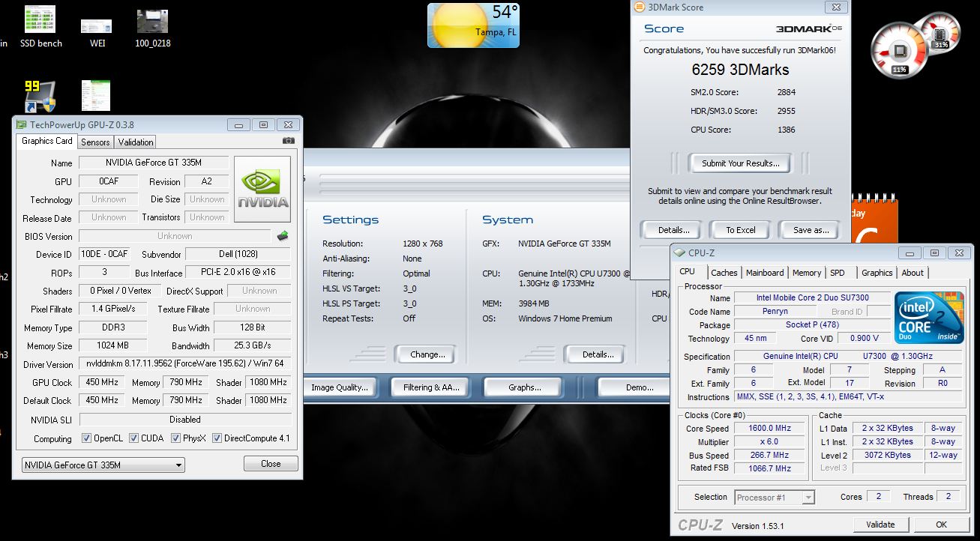Click the Details button in 3DMark Score
This screenshot has width=980, height=541.
(x=673, y=230)
